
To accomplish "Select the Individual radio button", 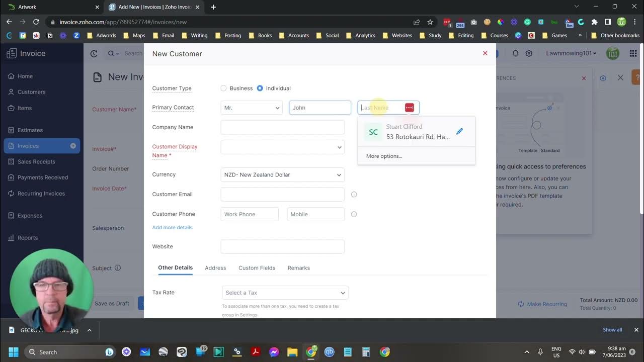I will pyautogui.click(x=260, y=88).
